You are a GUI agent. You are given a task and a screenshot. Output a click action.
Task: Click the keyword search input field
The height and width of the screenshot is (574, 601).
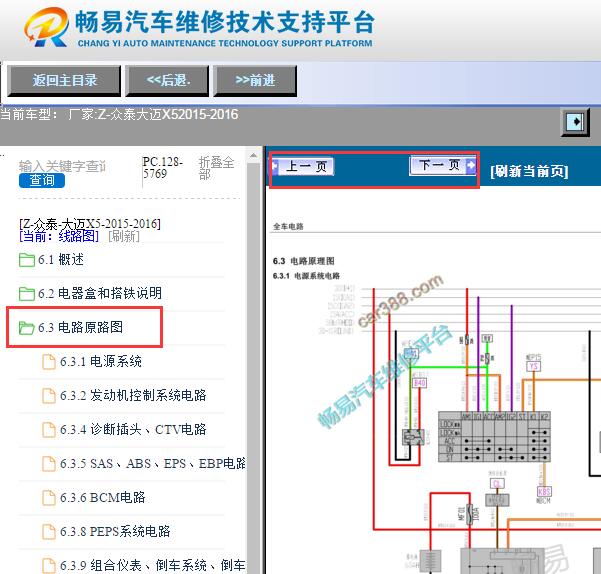click(x=62, y=166)
